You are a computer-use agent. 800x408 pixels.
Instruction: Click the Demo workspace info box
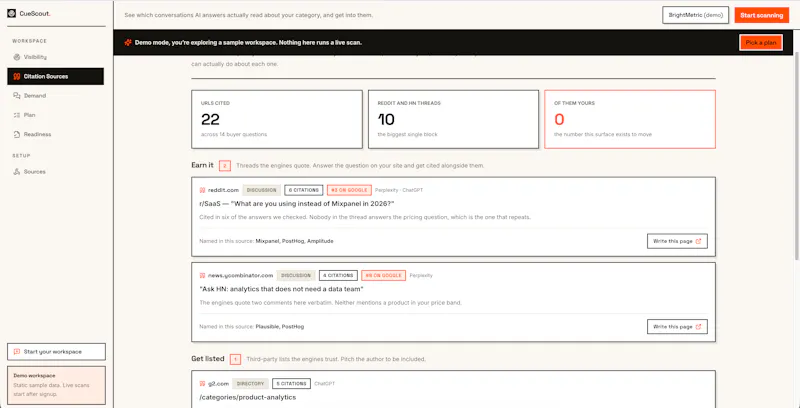(56, 385)
